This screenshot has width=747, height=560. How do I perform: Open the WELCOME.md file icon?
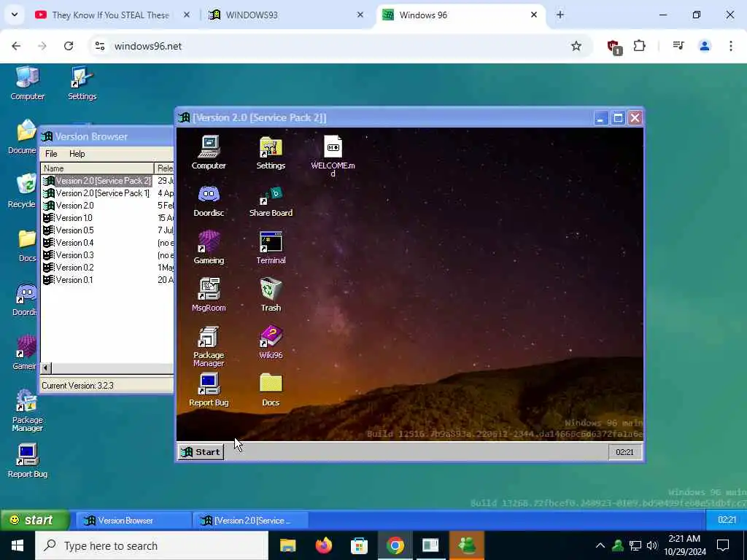coord(333,155)
